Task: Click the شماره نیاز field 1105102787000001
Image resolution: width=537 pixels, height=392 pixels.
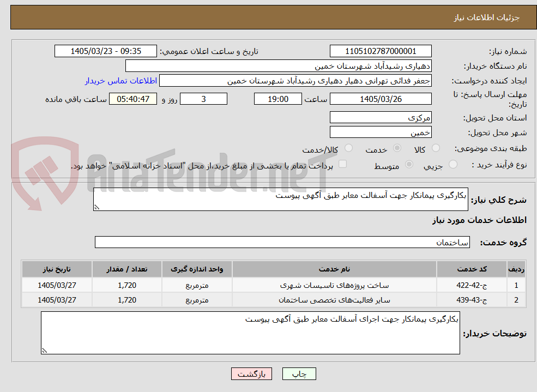Action: tap(381, 51)
